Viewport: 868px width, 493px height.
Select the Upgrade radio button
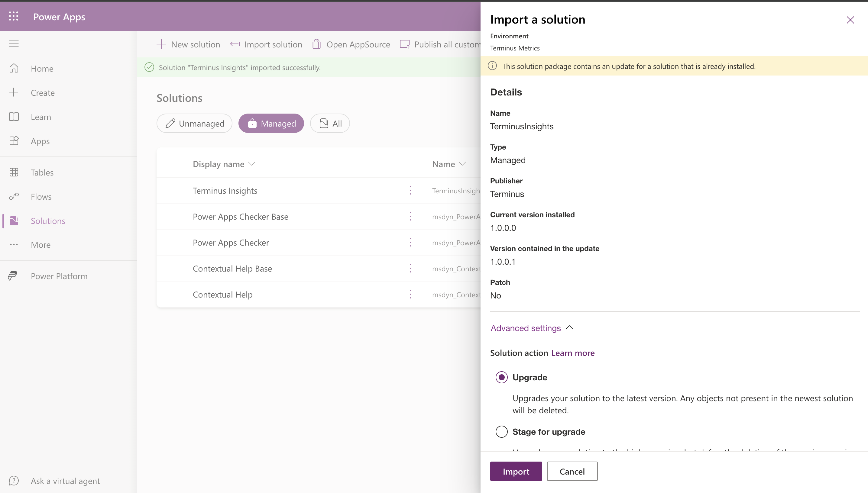click(502, 377)
